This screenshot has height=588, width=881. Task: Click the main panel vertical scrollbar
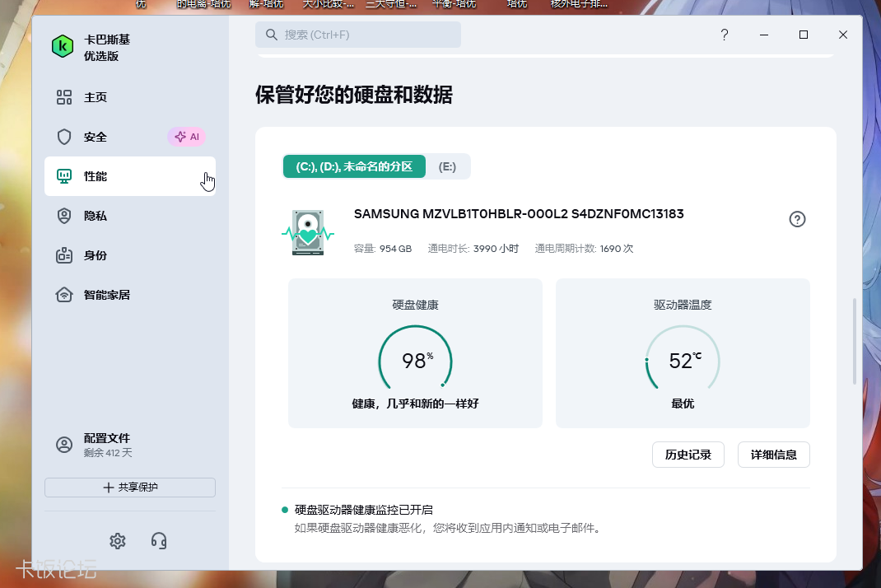pos(855,341)
